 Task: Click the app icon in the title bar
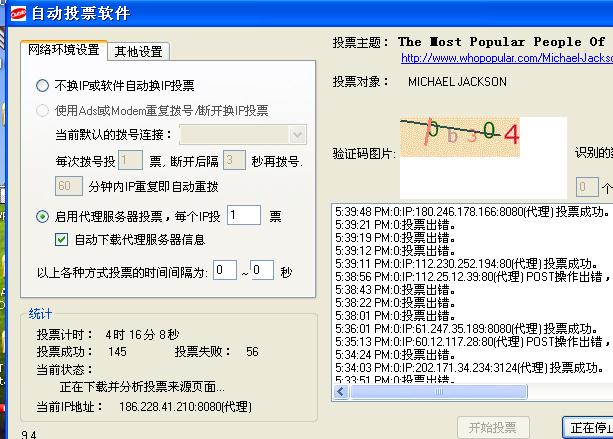pos(14,13)
